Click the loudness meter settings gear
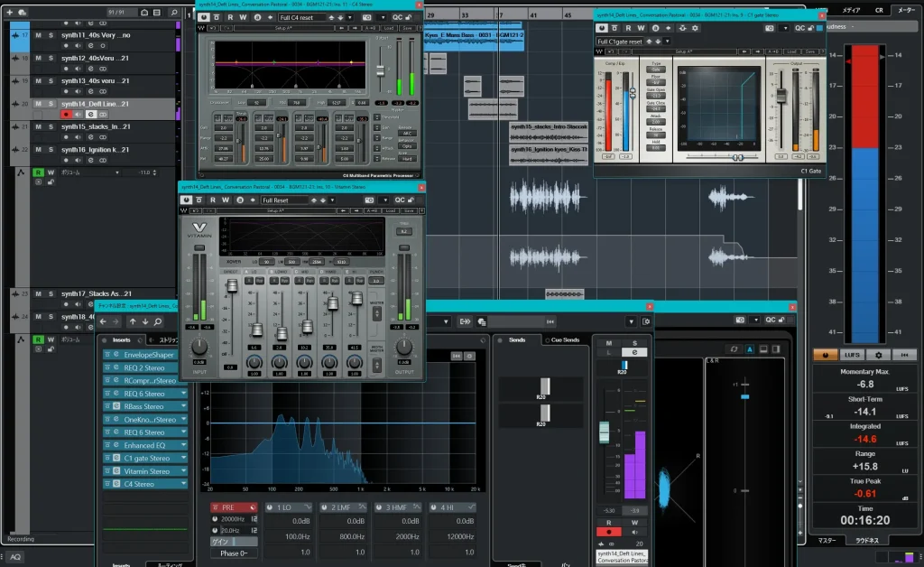This screenshot has height=567, width=924. 878,356
